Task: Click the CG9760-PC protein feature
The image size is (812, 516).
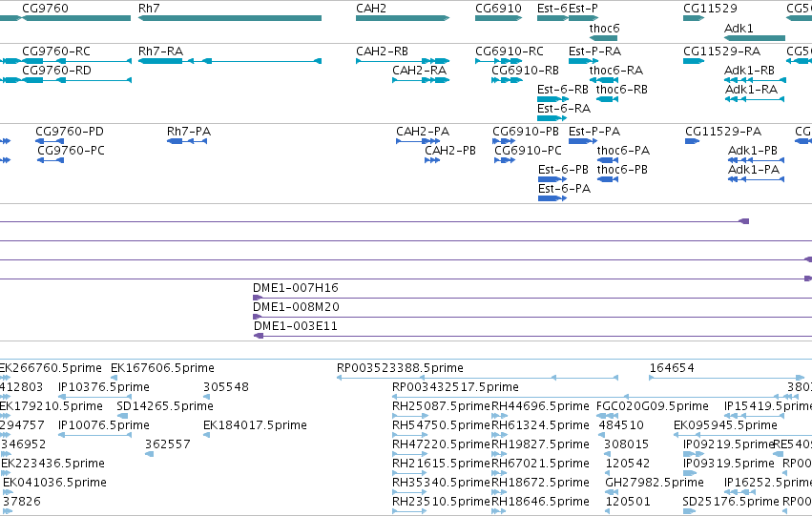Action: pyautogui.click(x=51, y=160)
